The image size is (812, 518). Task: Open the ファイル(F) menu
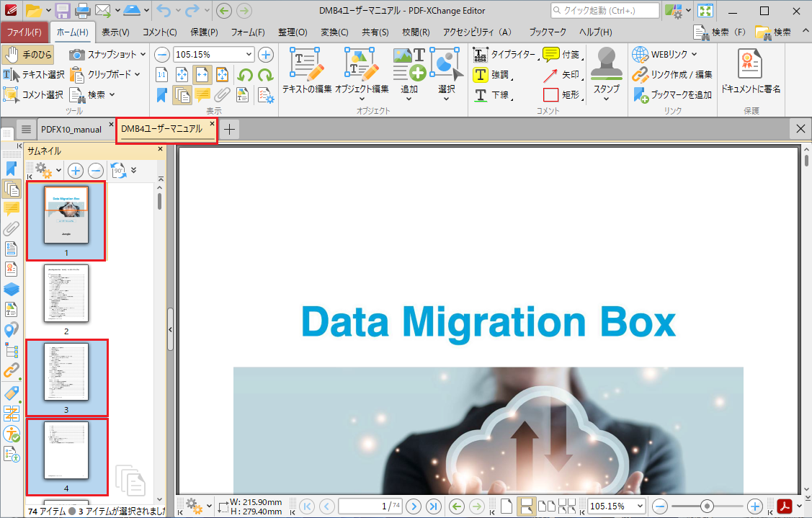24,32
